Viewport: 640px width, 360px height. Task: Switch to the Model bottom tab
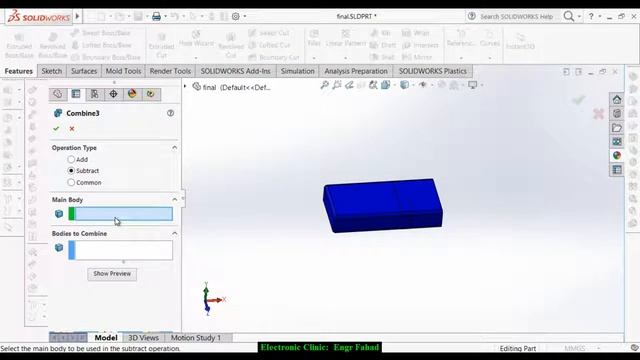pyautogui.click(x=106, y=338)
